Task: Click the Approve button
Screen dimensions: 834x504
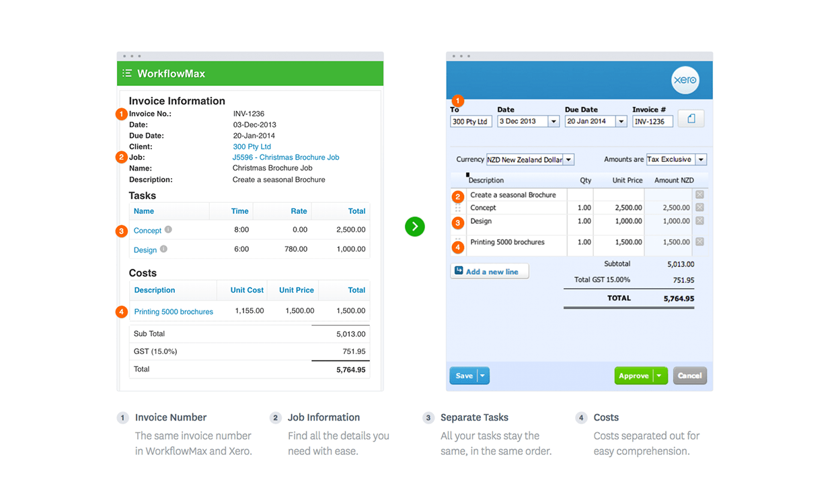Action: click(x=634, y=376)
